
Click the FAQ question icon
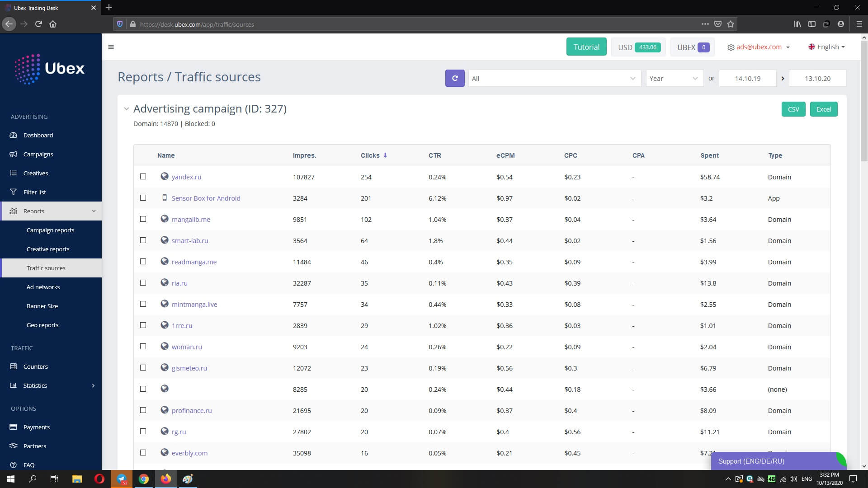(14, 465)
